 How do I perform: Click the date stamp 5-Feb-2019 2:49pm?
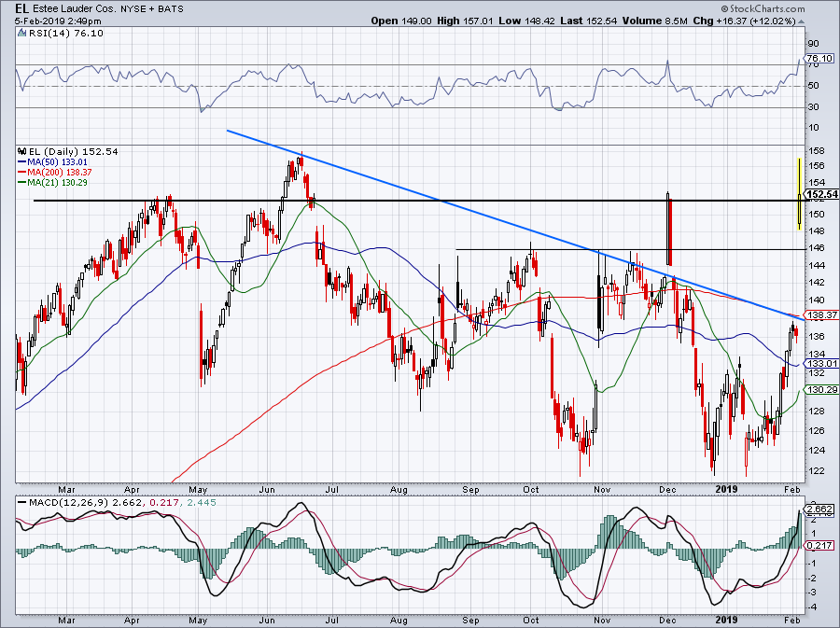58,21
